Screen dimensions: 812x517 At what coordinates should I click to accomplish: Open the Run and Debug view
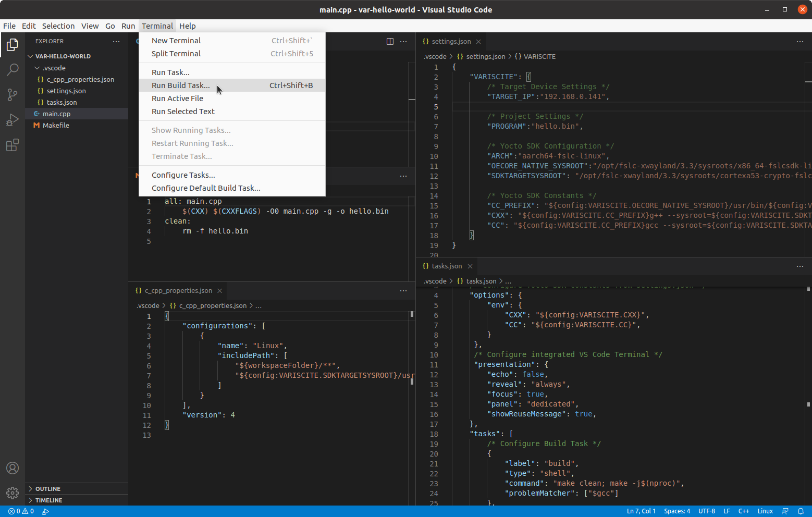coord(13,120)
